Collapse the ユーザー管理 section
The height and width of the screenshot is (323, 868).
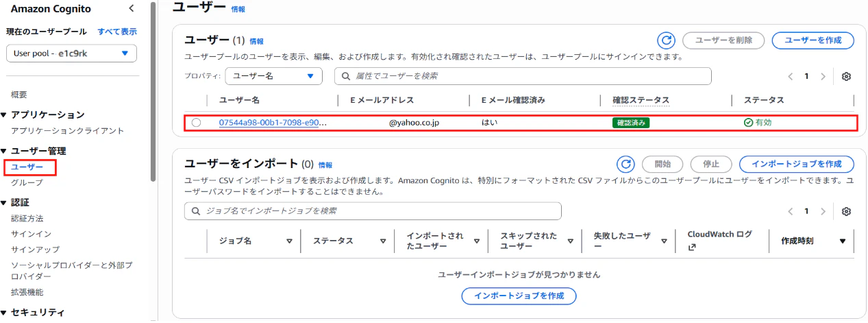[4, 151]
